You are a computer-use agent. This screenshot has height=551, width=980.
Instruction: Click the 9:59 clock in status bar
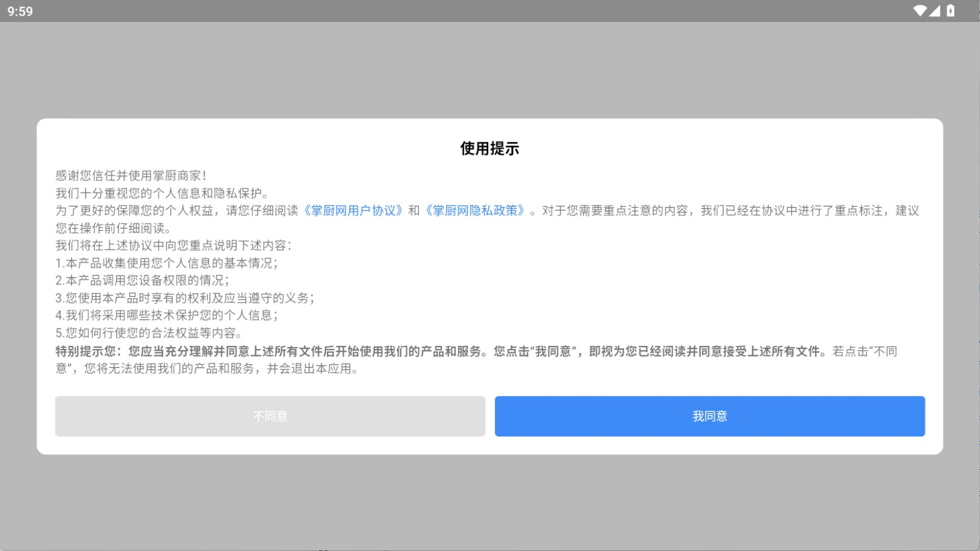pos(20,11)
